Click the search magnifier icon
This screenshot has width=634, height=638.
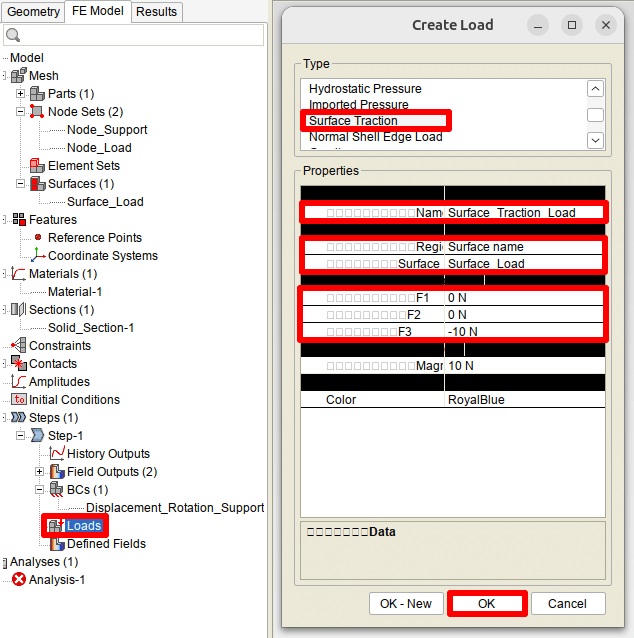click(13, 35)
